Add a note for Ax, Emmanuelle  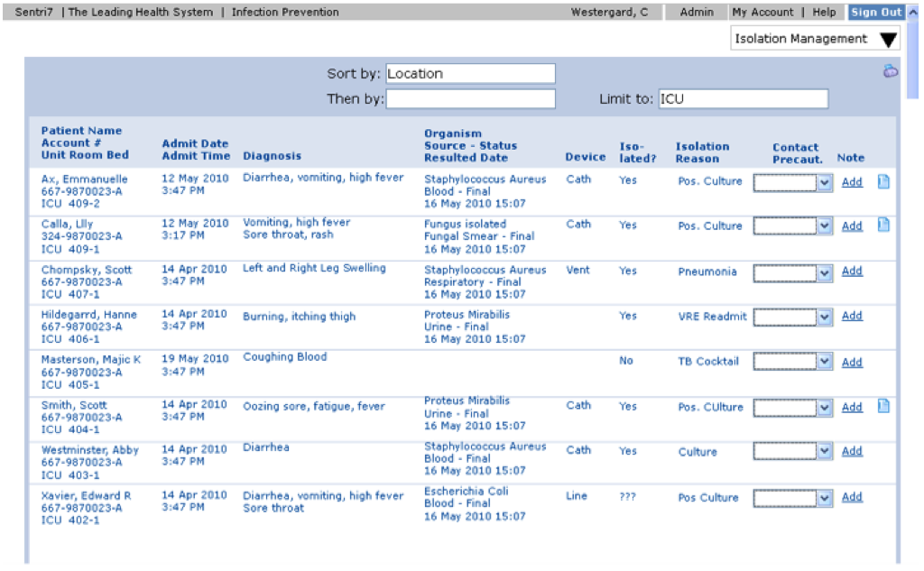coord(852,182)
